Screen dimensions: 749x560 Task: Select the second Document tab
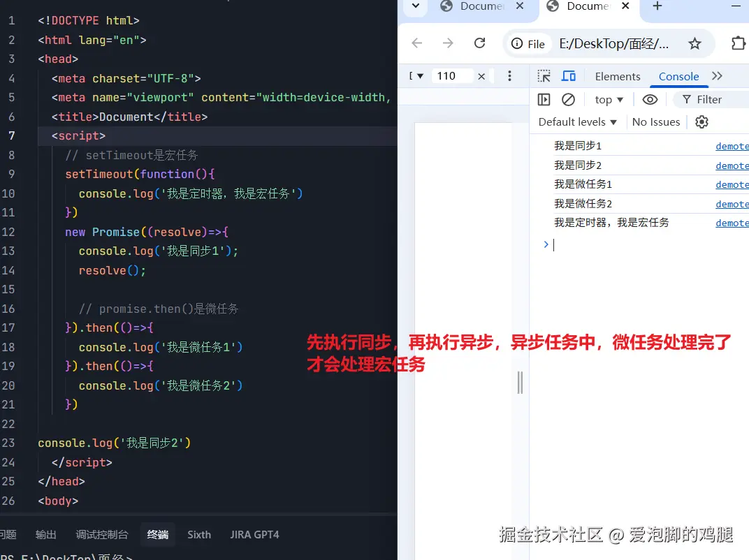pyautogui.click(x=588, y=6)
